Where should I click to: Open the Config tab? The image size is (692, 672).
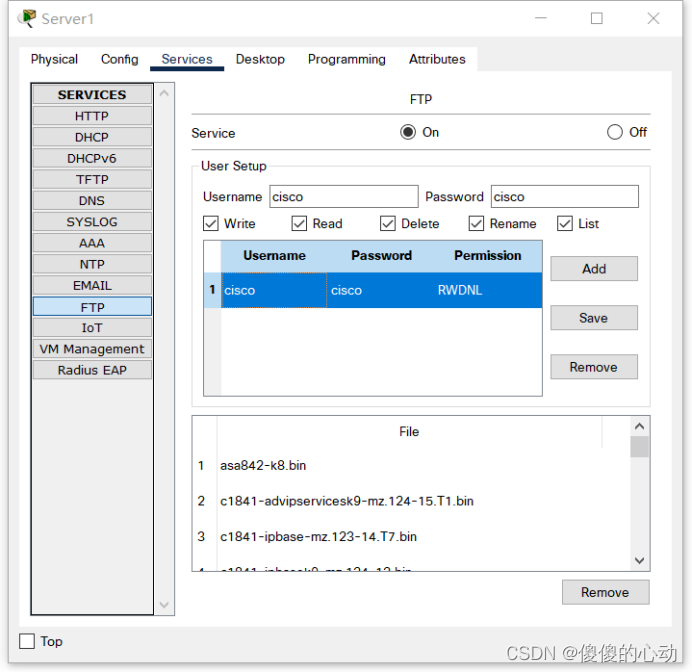[120, 59]
